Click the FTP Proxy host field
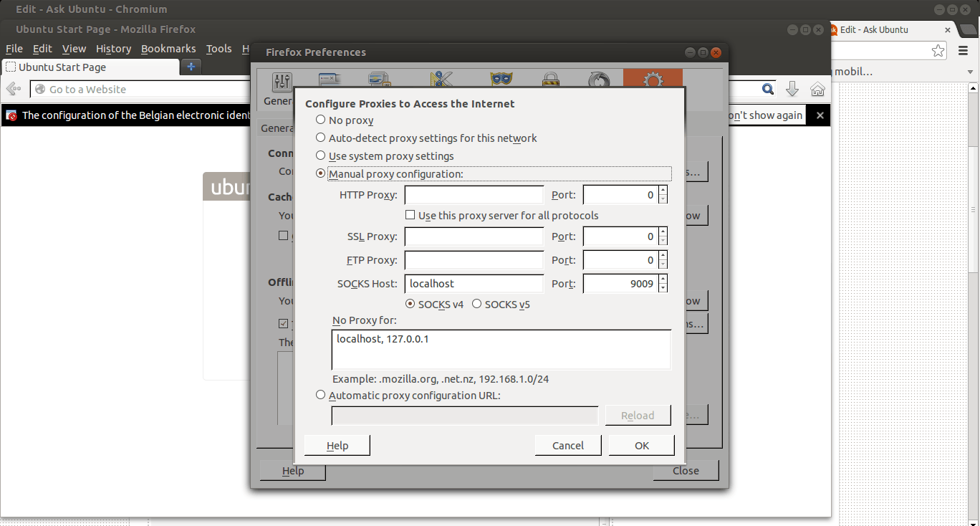 tap(474, 260)
